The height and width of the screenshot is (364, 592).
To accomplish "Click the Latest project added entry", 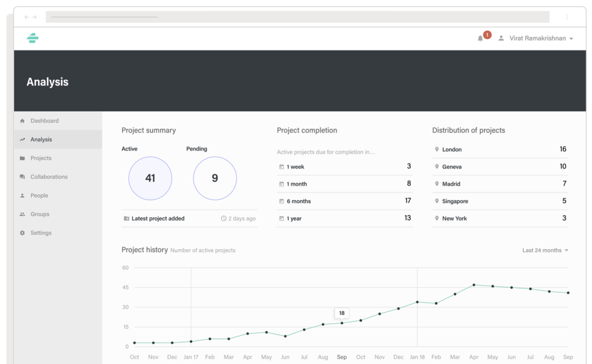I will pyautogui.click(x=157, y=218).
